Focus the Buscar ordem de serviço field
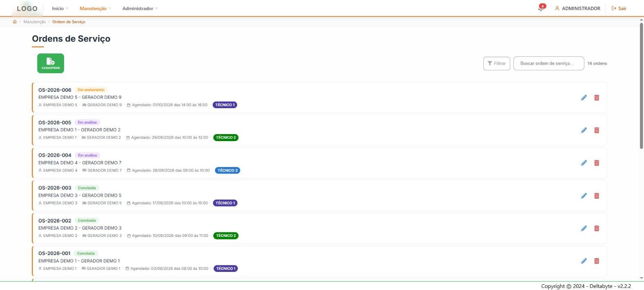The height and width of the screenshot is (290, 644). (x=549, y=63)
